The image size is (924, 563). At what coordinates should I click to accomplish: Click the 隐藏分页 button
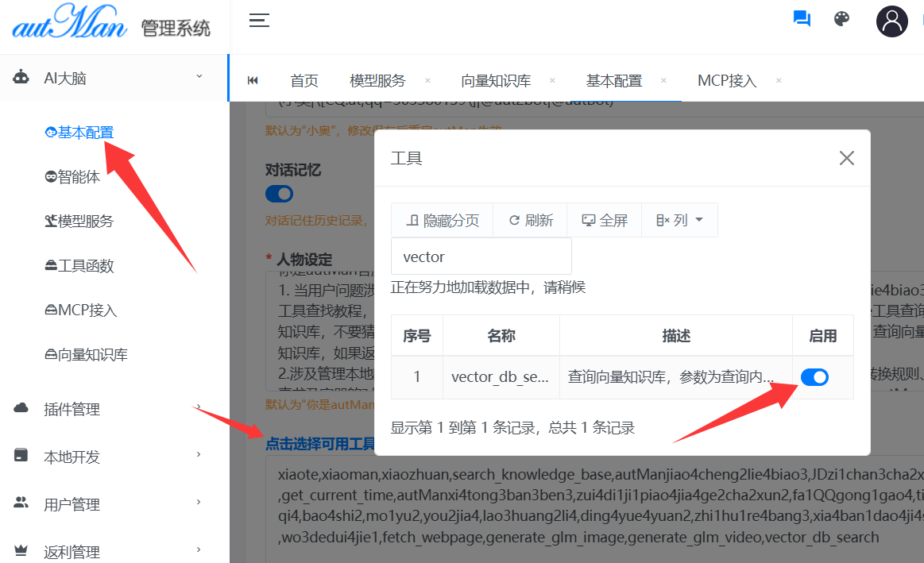(x=443, y=220)
